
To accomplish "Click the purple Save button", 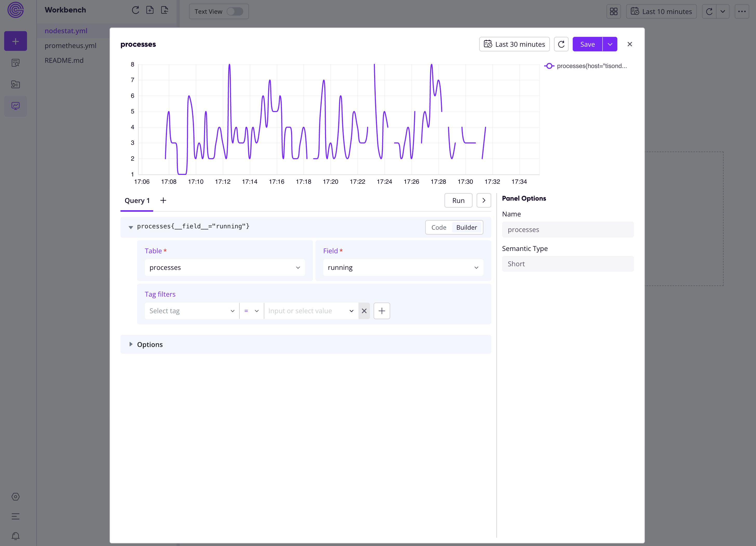I will pyautogui.click(x=587, y=44).
